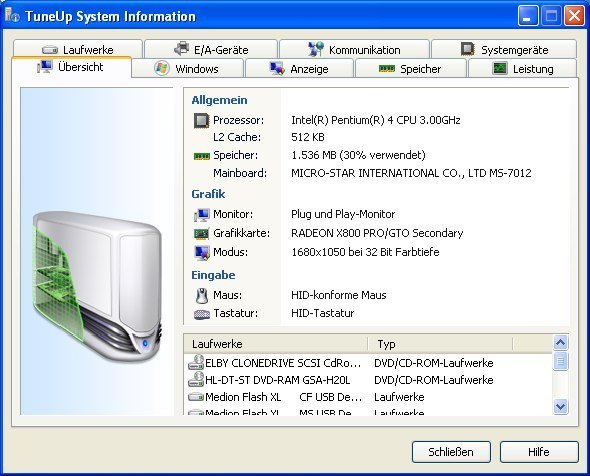Click the processor chip icon beside Prozessor

(x=201, y=120)
